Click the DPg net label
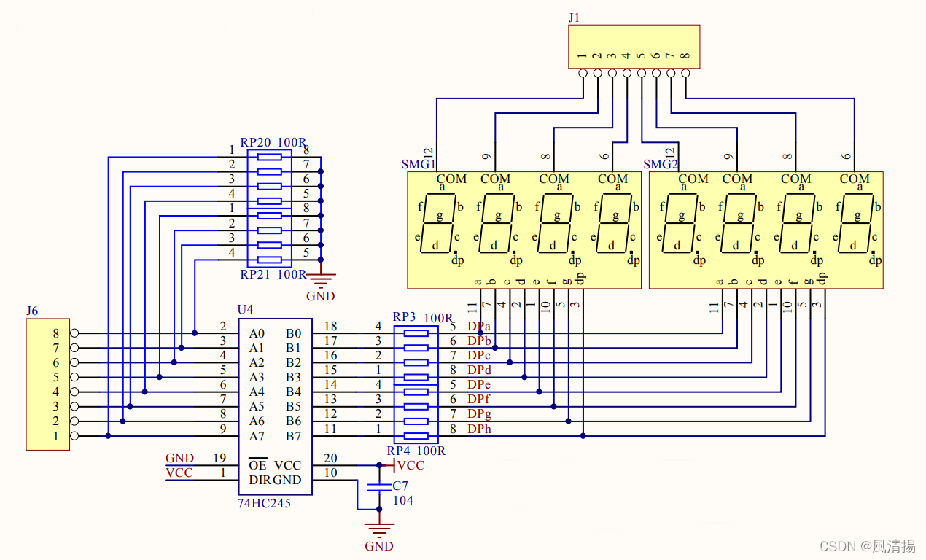This screenshot has width=926, height=560. point(479,414)
